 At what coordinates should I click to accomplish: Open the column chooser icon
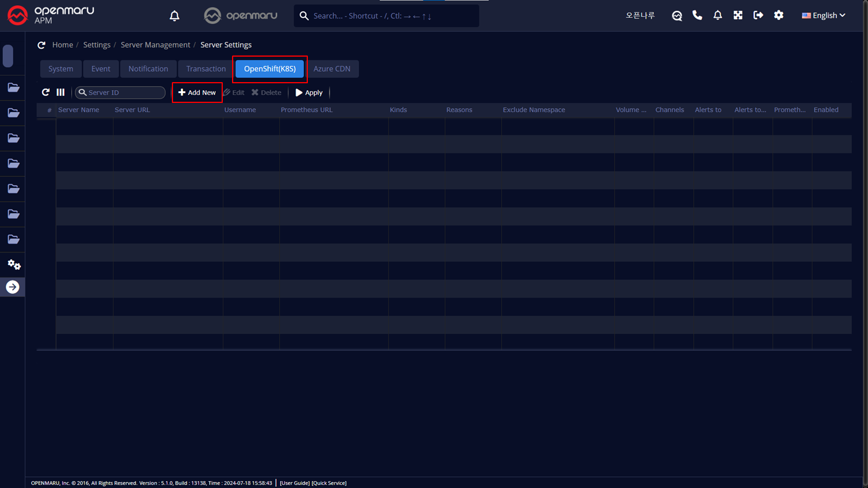coord(61,93)
